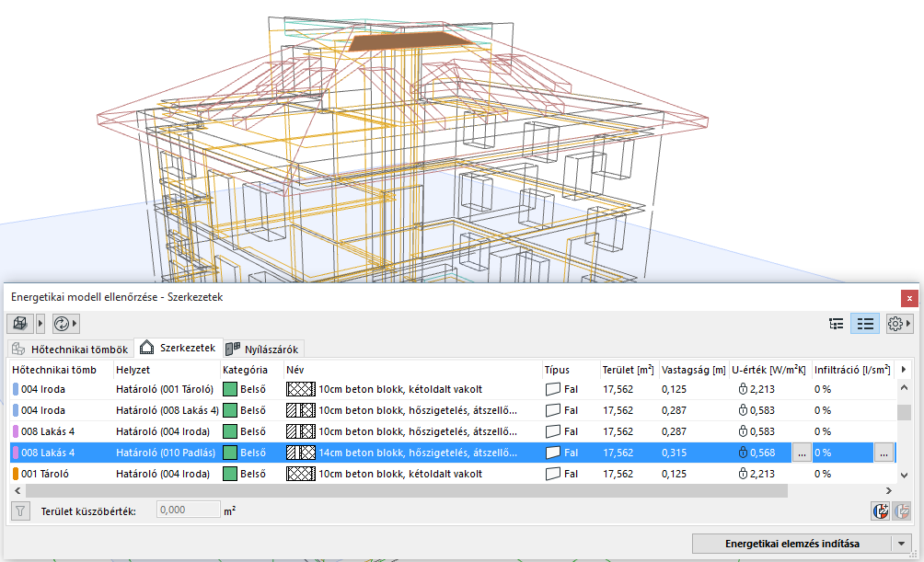Click the add thermal bridge icon
924x562 pixels.
pos(880,510)
